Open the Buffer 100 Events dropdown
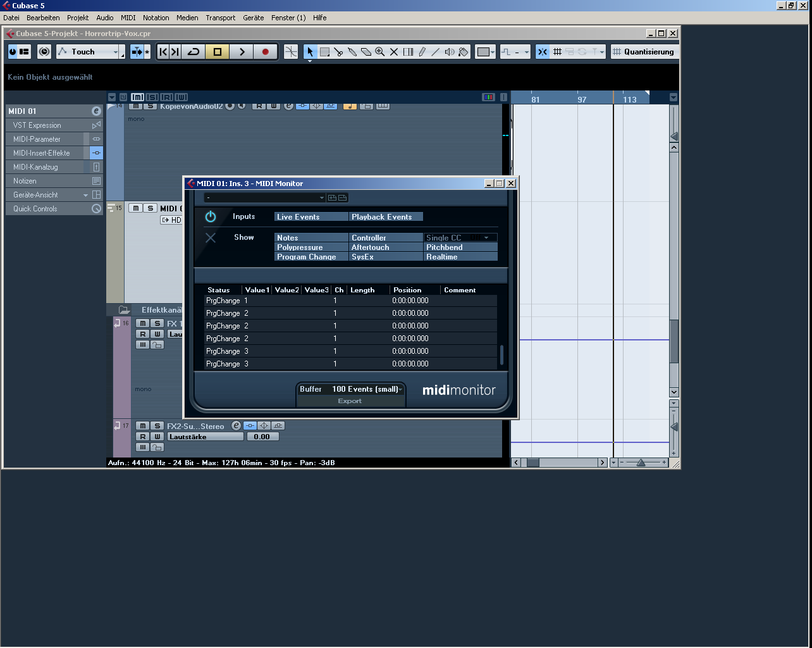This screenshot has height=648, width=812. 367,389
